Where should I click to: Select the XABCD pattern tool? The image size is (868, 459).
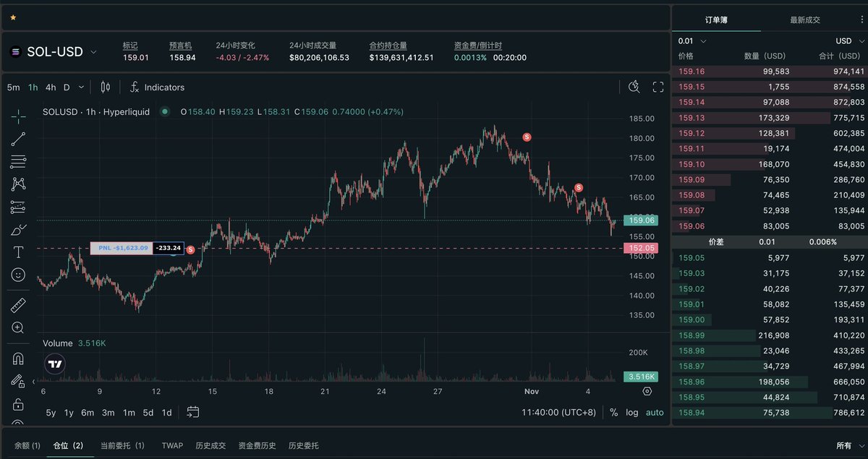tap(18, 184)
